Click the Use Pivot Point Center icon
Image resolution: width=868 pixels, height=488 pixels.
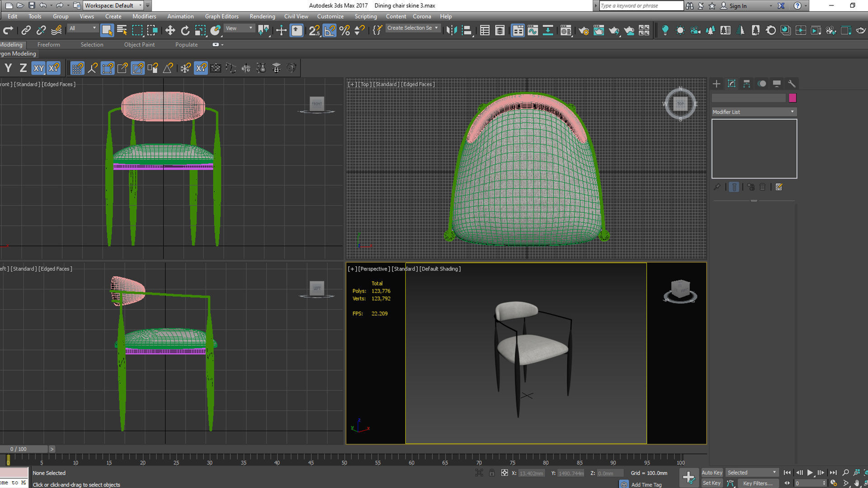tap(264, 30)
